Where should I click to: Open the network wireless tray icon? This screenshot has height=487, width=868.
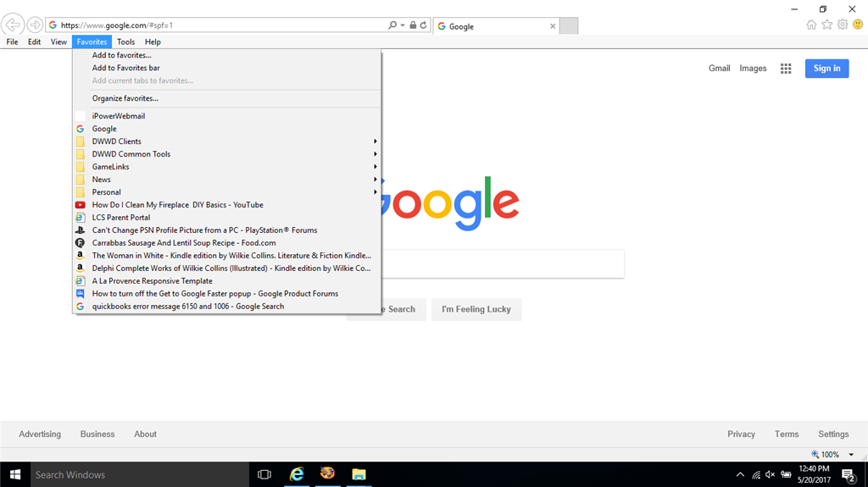[755, 474]
